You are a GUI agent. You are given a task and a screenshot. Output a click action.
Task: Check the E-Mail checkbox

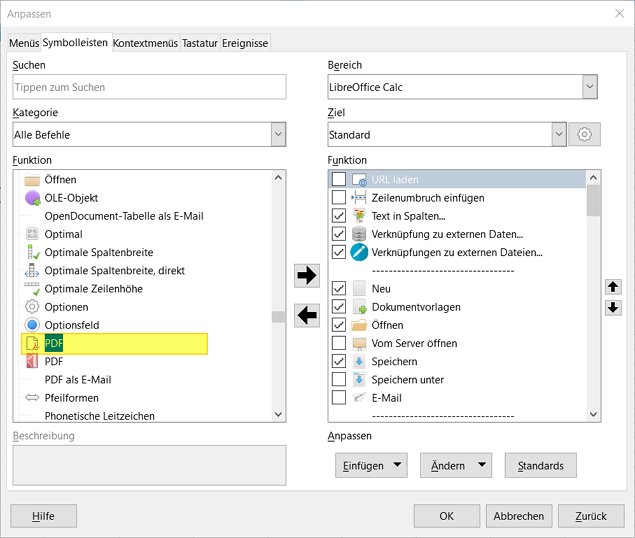click(x=339, y=398)
